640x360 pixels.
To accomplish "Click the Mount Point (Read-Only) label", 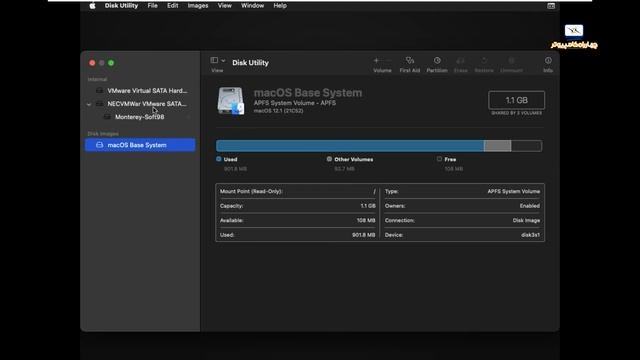I will 251,191.
